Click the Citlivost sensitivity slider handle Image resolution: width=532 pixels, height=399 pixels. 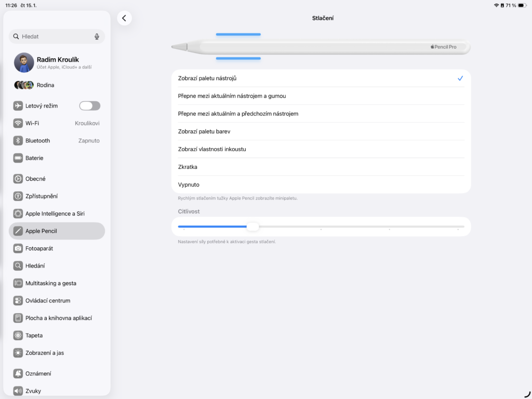pyautogui.click(x=252, y=227)
